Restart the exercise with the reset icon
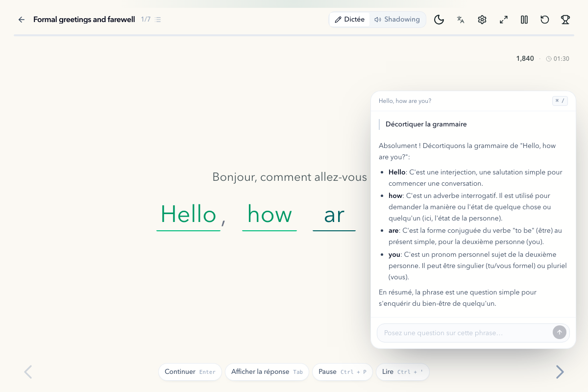 click(545, 20)
